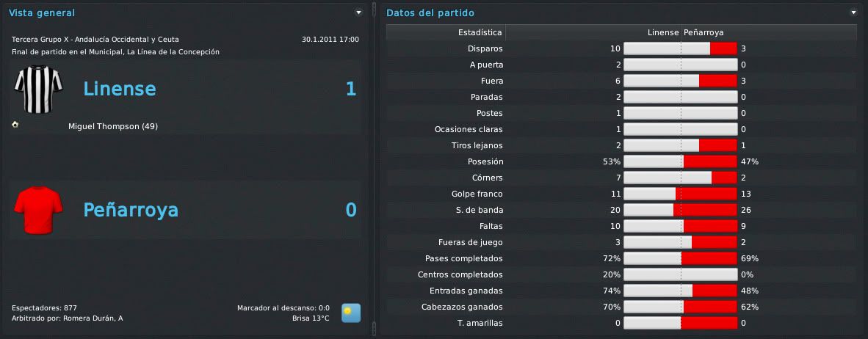Select goalscorer Miguel Thompson (49)

pyautogui.click(x=113, y=126)
